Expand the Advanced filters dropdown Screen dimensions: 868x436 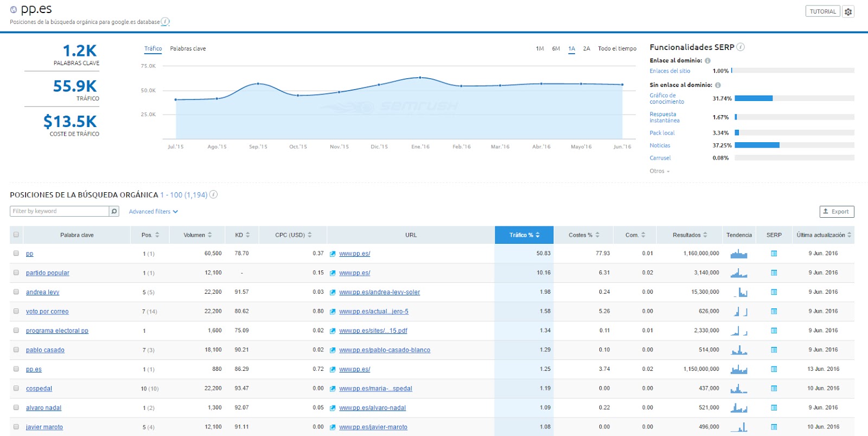154,212
